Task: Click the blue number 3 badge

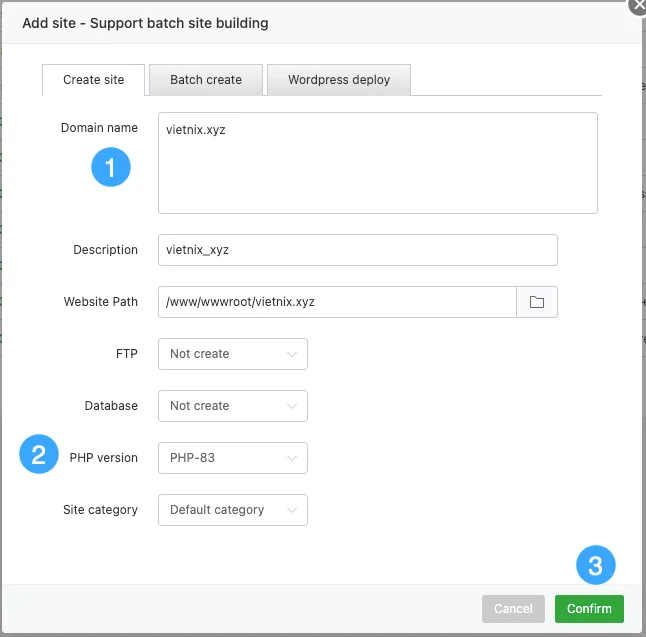Action: click(x=595, y=566)
